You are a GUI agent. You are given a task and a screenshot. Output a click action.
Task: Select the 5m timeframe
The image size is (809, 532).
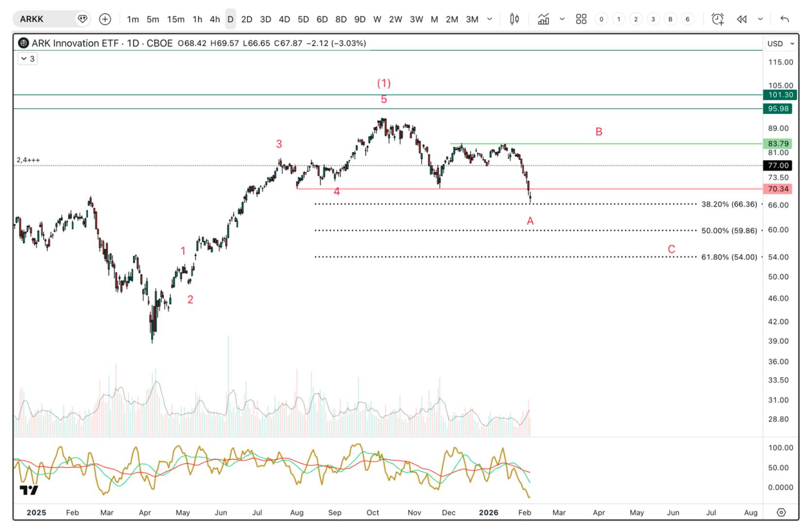[153, 19]
